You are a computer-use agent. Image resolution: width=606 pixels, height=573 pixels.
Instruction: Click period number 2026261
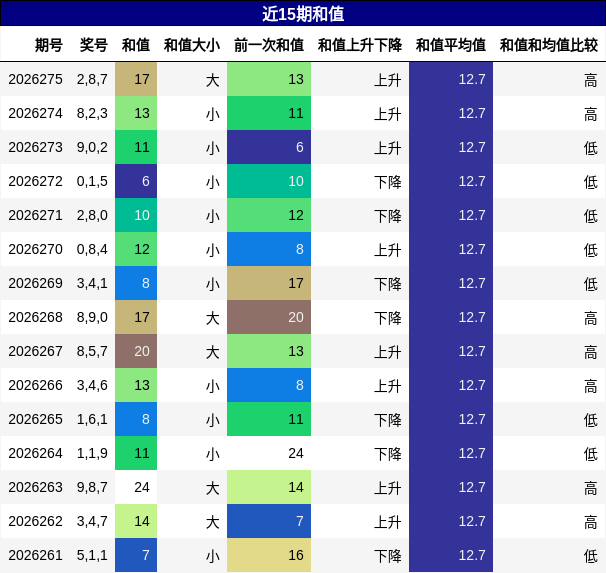click(x=36, y=555)
